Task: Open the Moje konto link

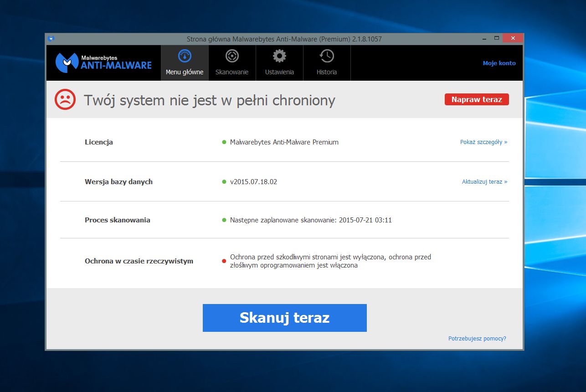Action: tap(499, 63)
